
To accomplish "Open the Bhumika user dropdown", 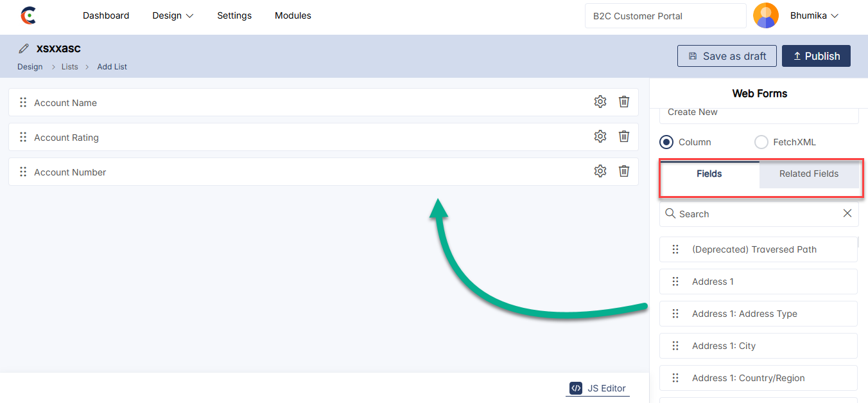I will [x=814, y=15].
